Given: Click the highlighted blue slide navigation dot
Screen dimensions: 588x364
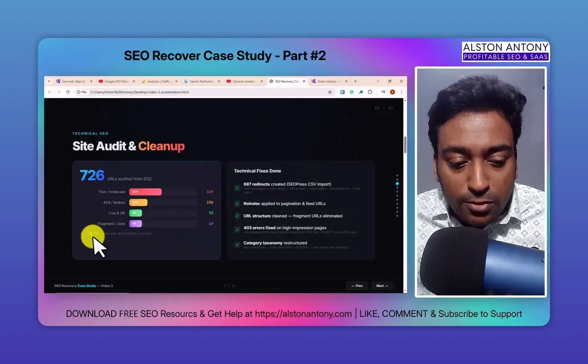Looking at the screenshot, I should pyautogui.click(x=397, y=184).
